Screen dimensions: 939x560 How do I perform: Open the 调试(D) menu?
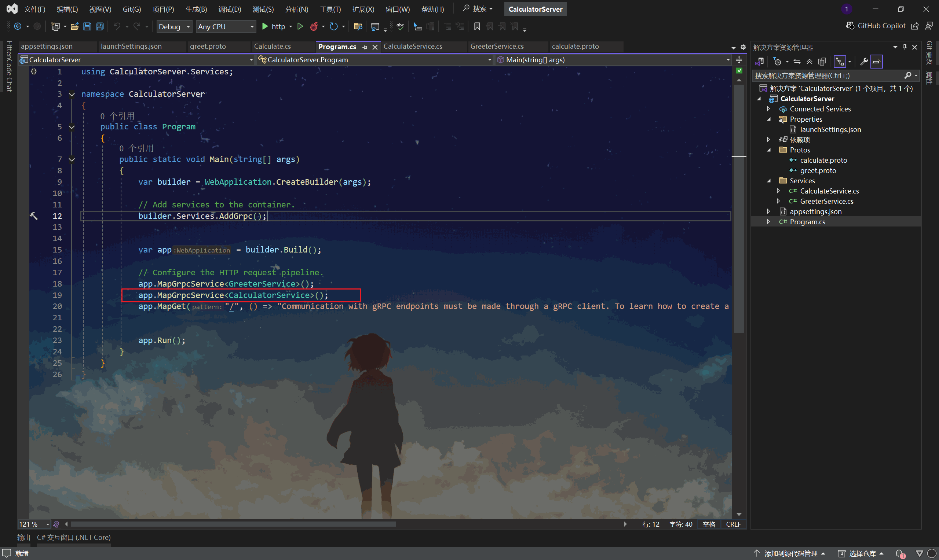coord(230,9)
